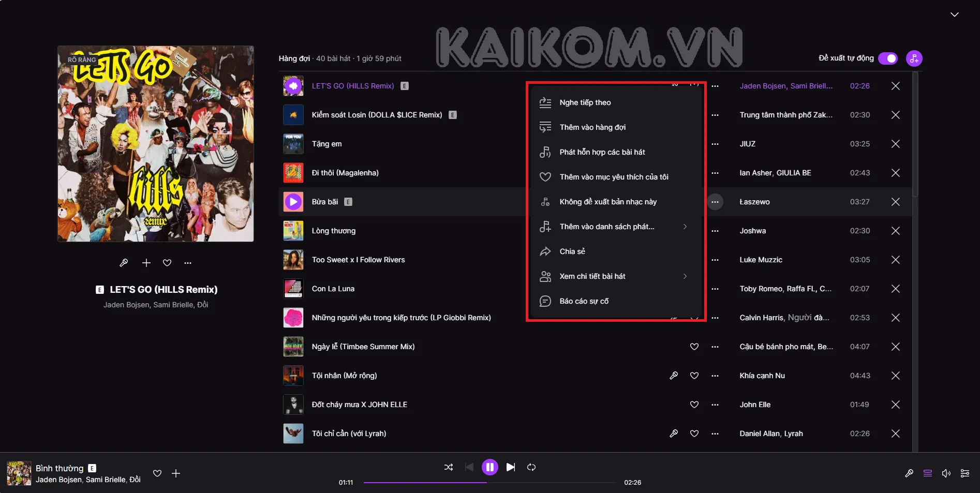Click the lyrics microphone icon under album art
Viewport: 980px width, 493px height.
tap(124, 263)
